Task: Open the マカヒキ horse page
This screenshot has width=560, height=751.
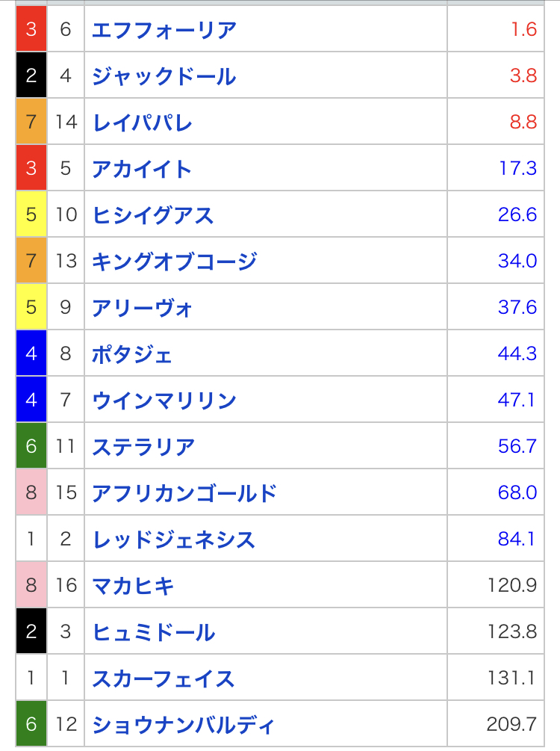Action: tap(133, 586)
